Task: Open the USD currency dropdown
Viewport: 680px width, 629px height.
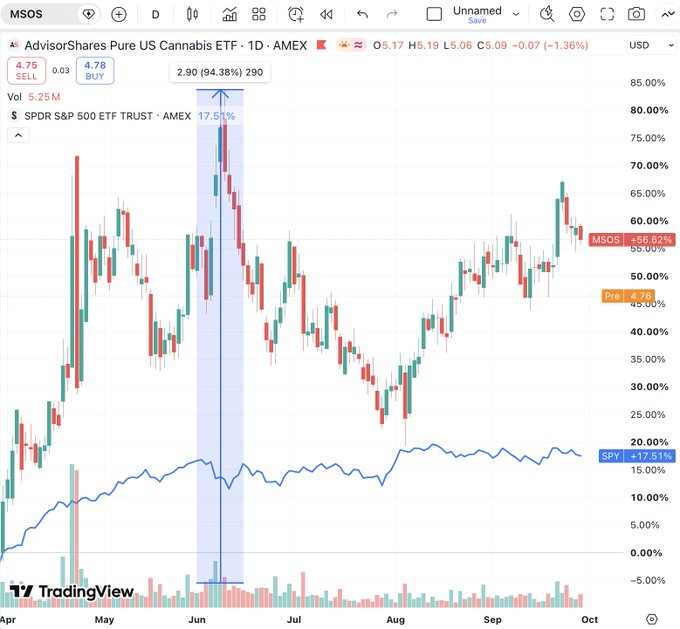Action: click(651, 45)
